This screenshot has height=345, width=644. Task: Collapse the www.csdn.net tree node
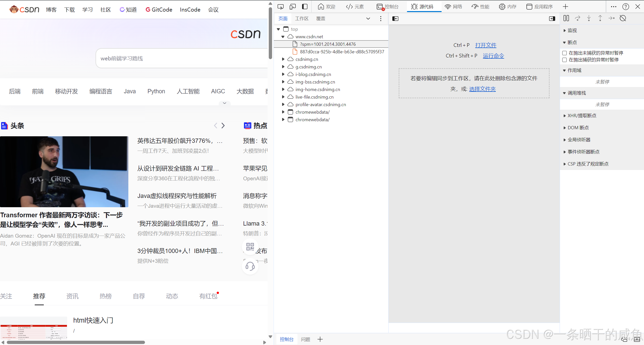[283, 37]
